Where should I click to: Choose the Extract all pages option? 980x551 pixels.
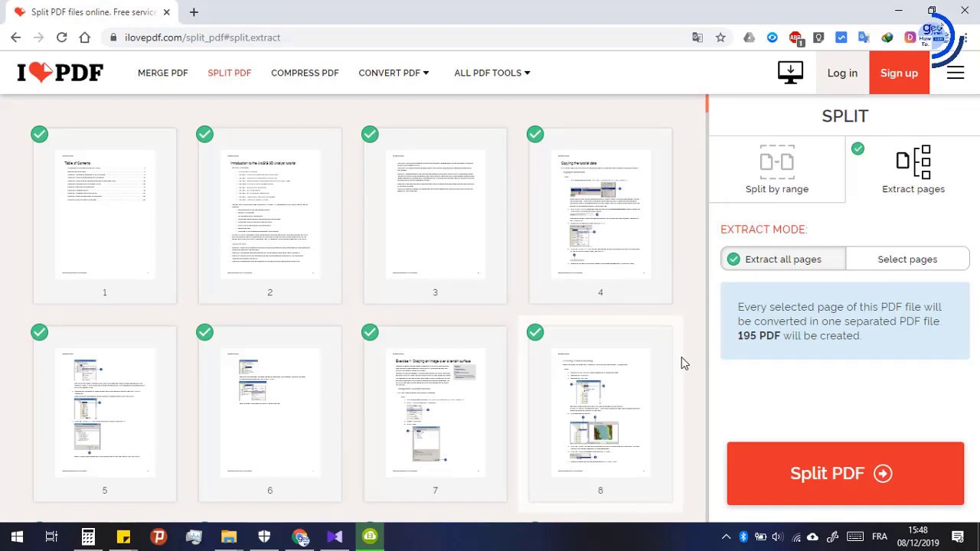pos(783,259)
